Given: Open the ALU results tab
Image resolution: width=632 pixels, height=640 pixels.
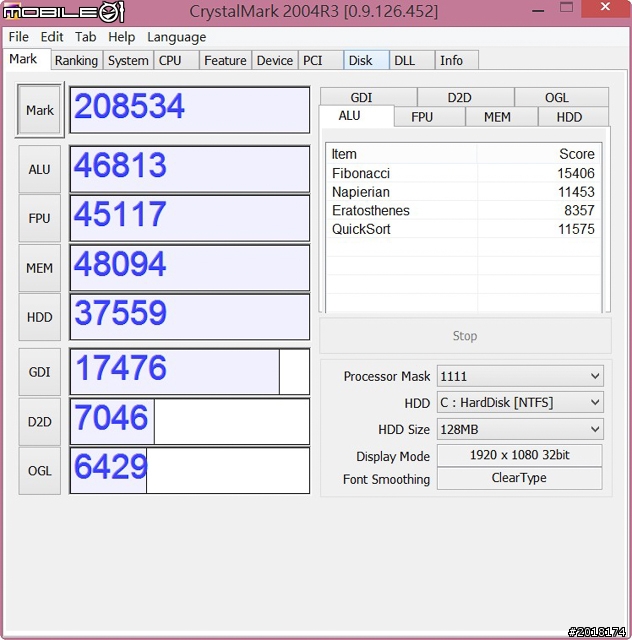Looking at the screenshot, I should (356, 116).
